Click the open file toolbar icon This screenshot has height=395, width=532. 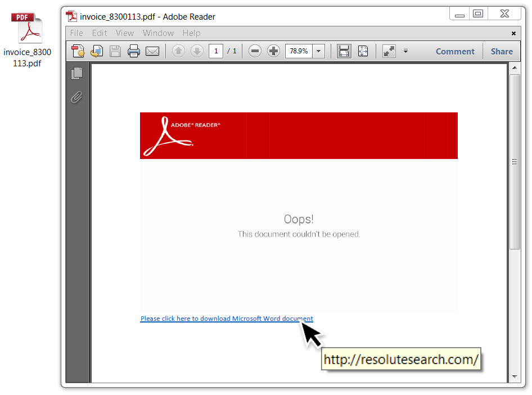[x=97, y=51]
